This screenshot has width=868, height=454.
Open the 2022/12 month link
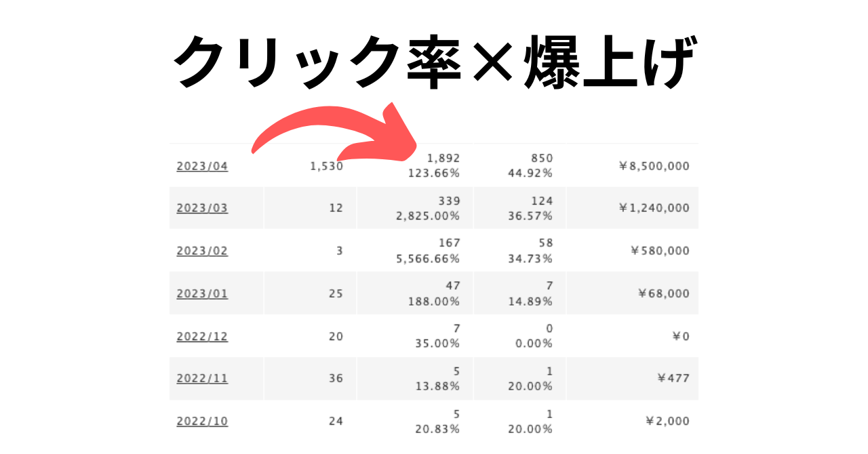[x=202, y=336]
